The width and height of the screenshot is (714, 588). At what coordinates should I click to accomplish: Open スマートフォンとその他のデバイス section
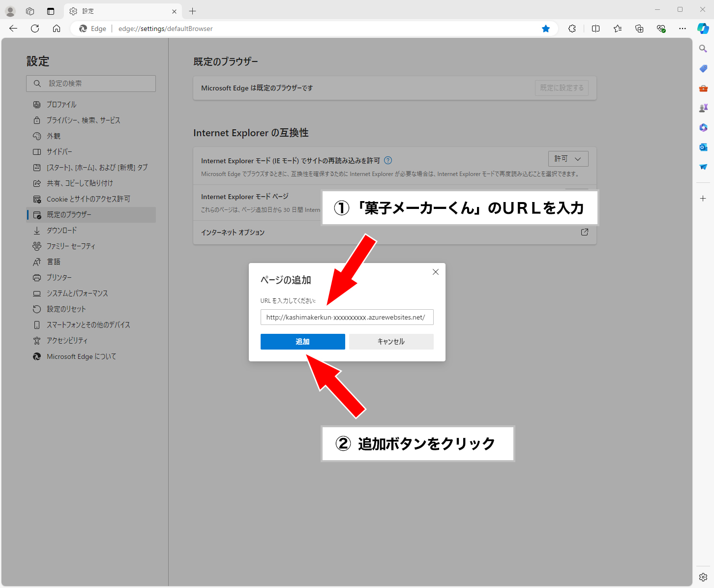click(x=91, y=324)
